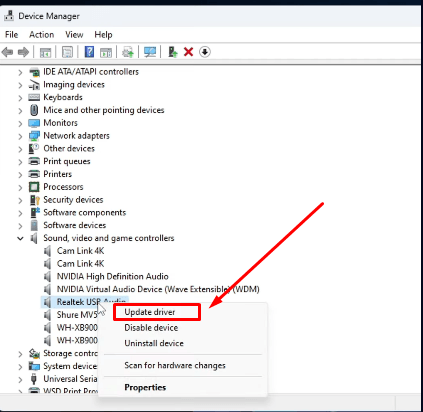423x412 pixels.
Task: Click the Properties sheet toolbar icon
Action: coord(67,52)
